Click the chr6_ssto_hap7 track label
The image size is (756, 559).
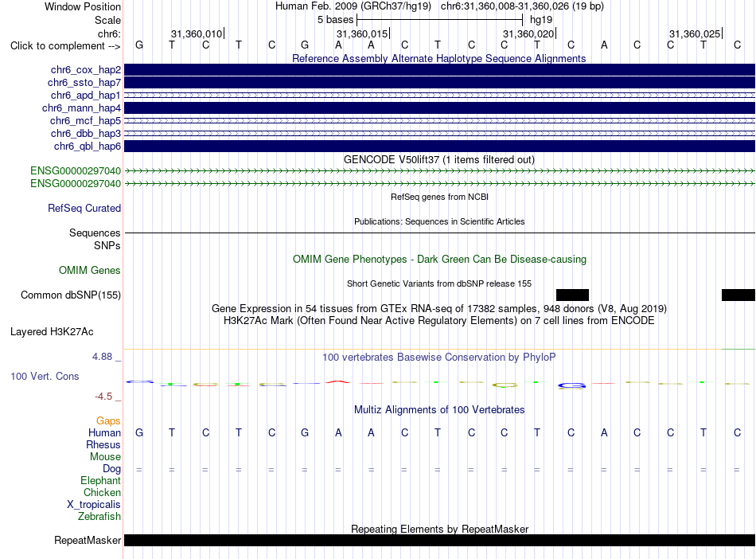coord(84,83)
